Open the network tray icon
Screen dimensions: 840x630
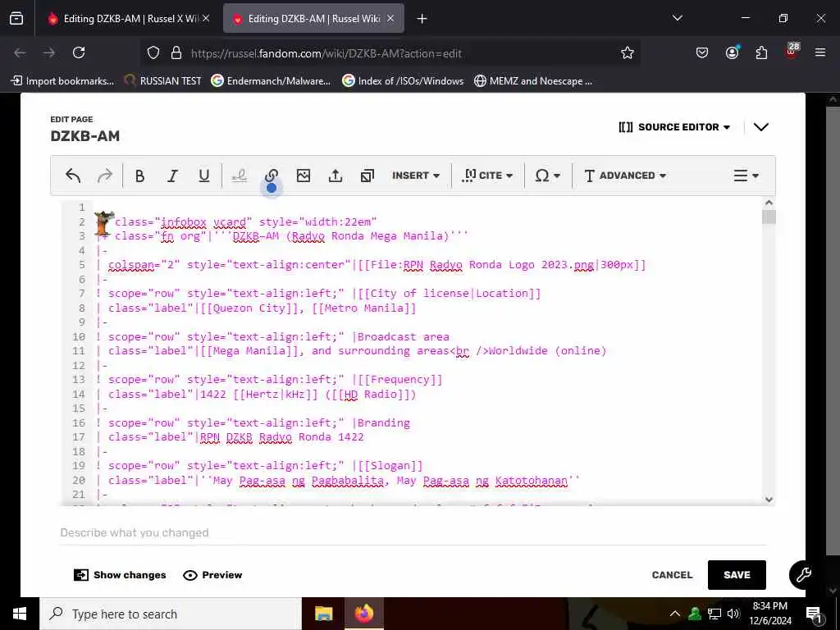click(x=714, y=614)
